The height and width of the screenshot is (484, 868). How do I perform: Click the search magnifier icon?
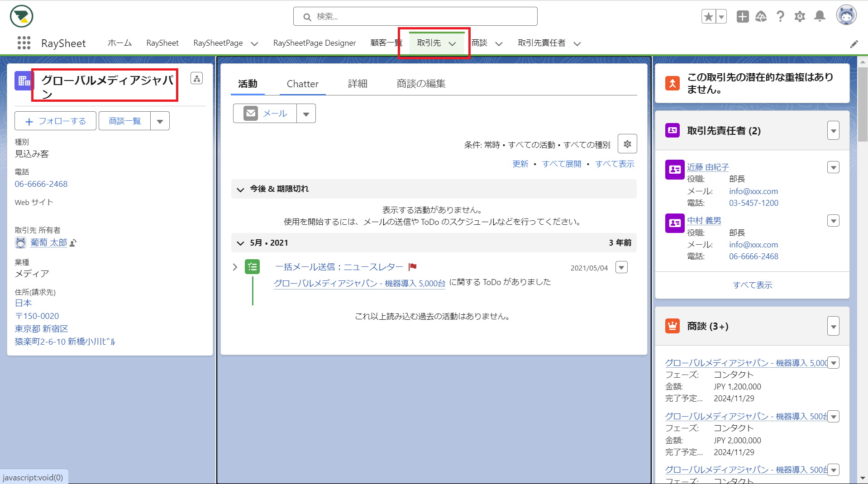tap(307, 17)
